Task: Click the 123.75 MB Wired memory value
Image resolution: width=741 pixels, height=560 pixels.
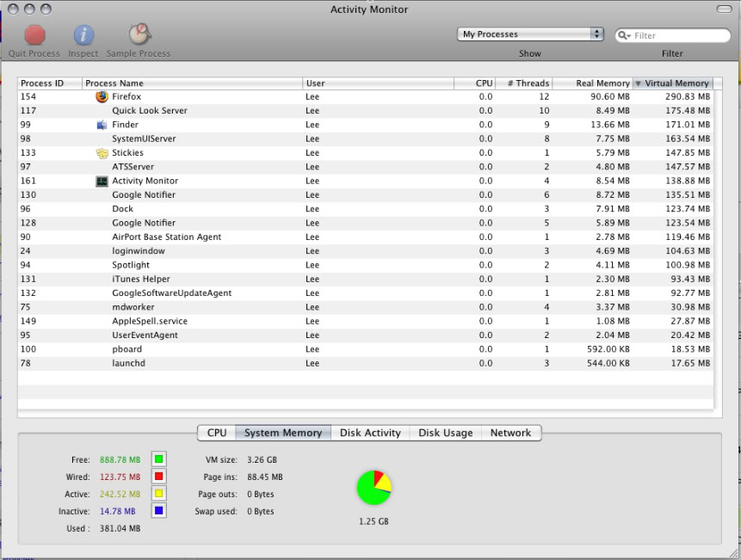Action: 120,477
